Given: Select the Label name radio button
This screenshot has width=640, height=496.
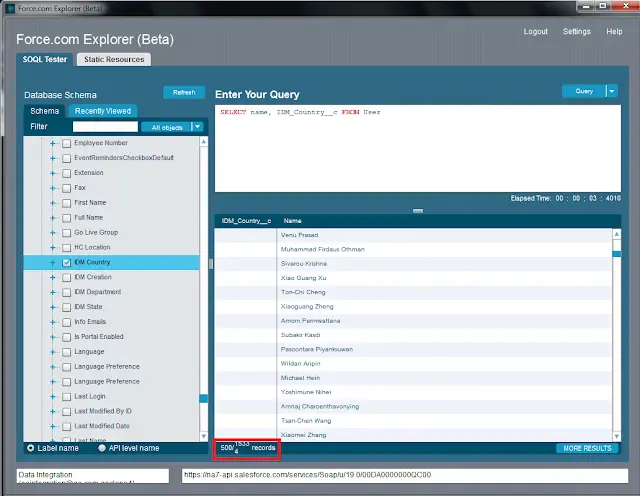Looking at the screenshot, I should (31, 448).
